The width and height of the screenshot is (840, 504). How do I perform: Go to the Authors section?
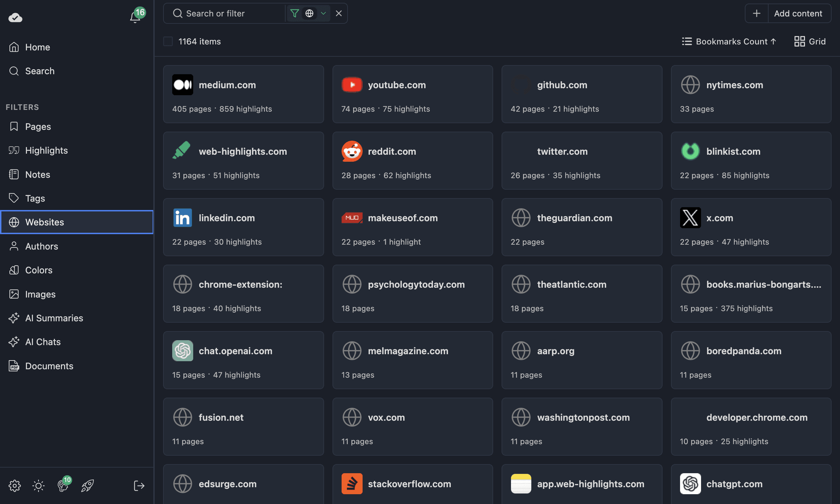[x=42, y=246]
